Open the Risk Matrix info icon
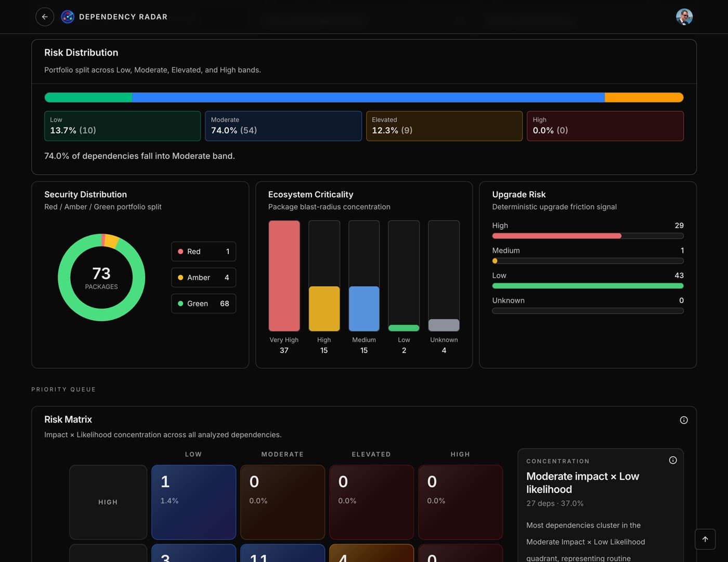Viewport: 728px width, 562px height. 684,419
